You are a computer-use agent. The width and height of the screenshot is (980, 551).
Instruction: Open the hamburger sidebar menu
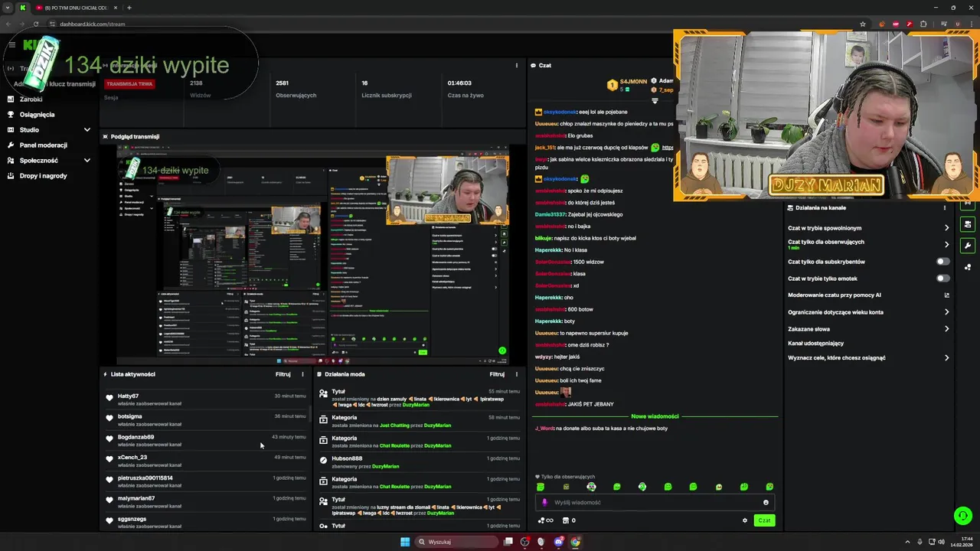[x=11, y=45]
